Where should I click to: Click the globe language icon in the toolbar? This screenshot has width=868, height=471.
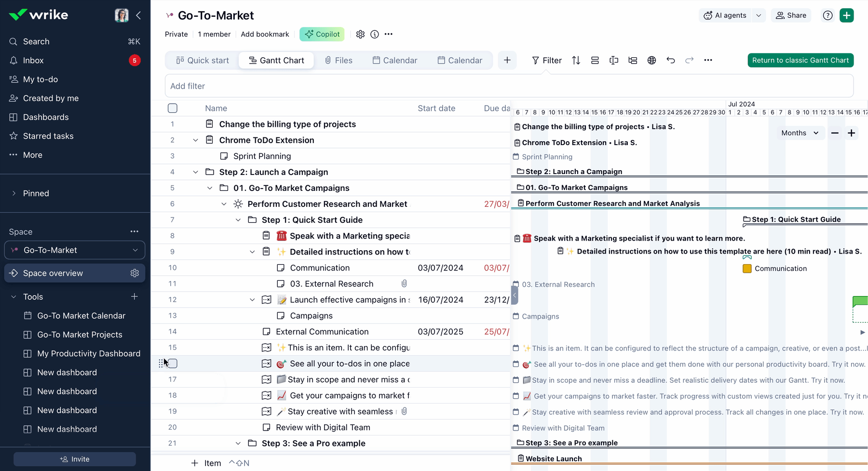[652, 60]
